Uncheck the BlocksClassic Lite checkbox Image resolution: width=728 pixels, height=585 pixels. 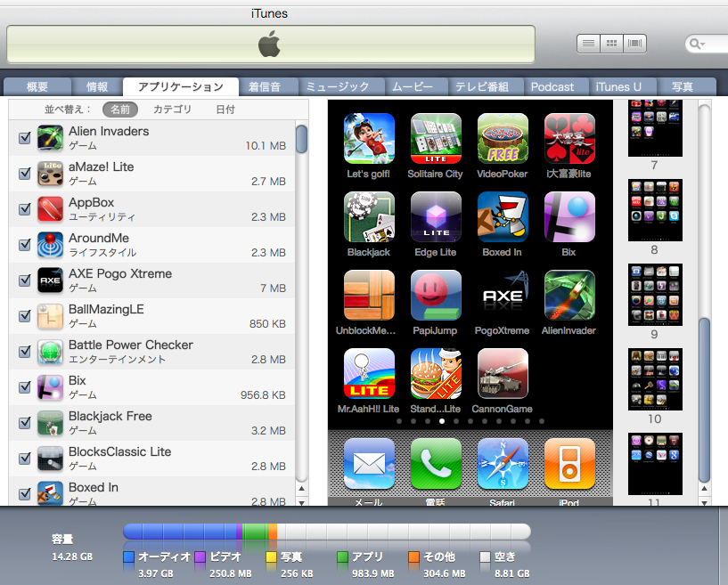point(25,459)
